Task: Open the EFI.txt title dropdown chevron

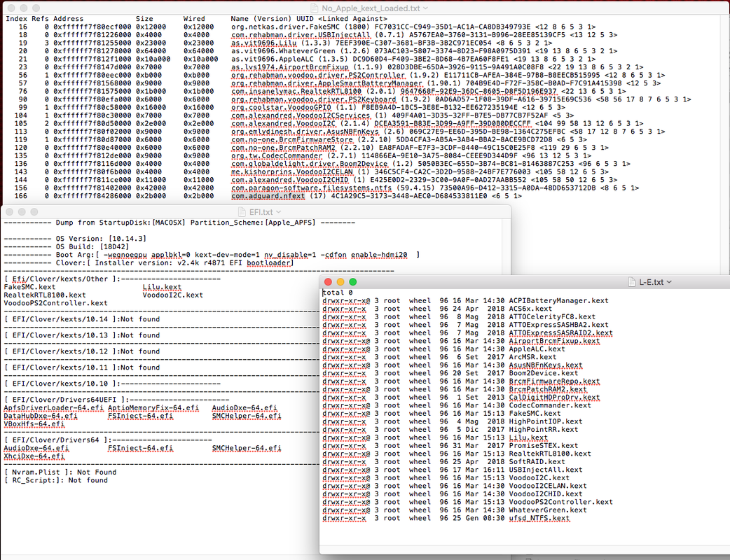Action: pos(279,212)
